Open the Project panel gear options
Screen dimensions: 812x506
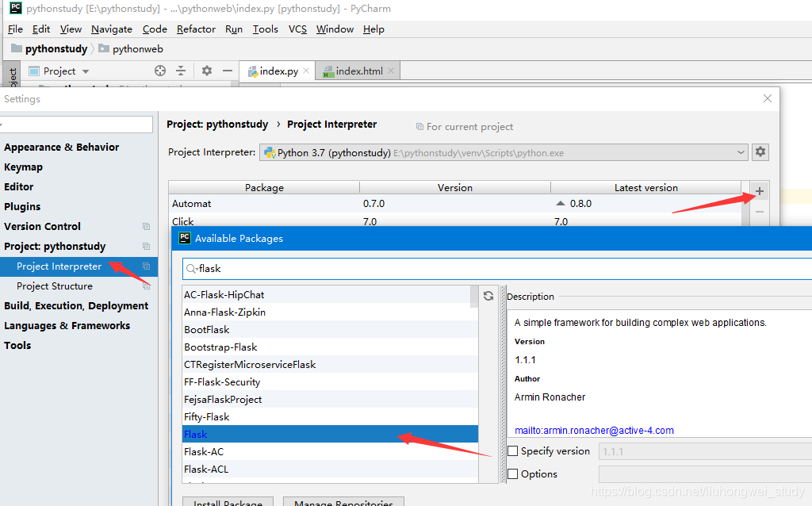coord(207,71)
